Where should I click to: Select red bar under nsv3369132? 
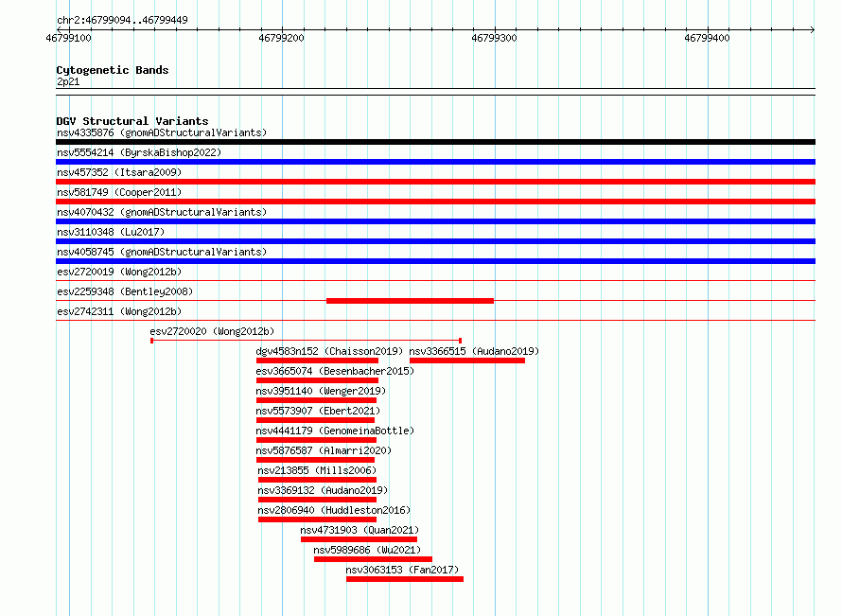point(317,500)
